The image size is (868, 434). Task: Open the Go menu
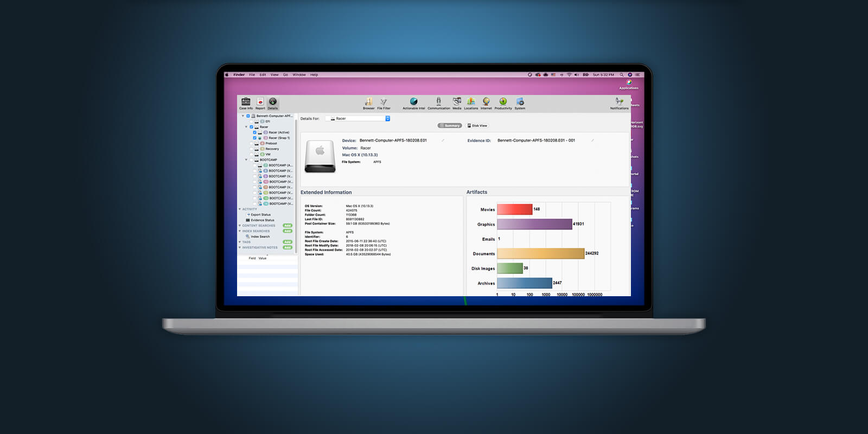285,75
